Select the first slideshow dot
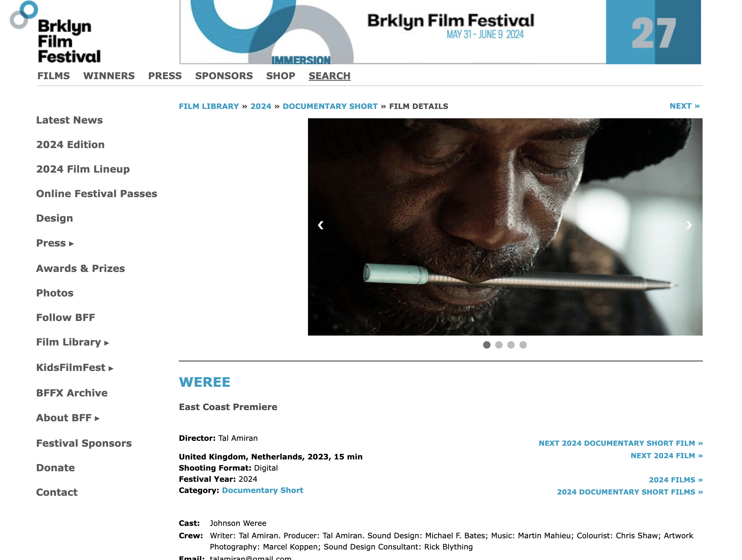Image resolution: width=742 pixels, height=560 pixels. [486, 345]
